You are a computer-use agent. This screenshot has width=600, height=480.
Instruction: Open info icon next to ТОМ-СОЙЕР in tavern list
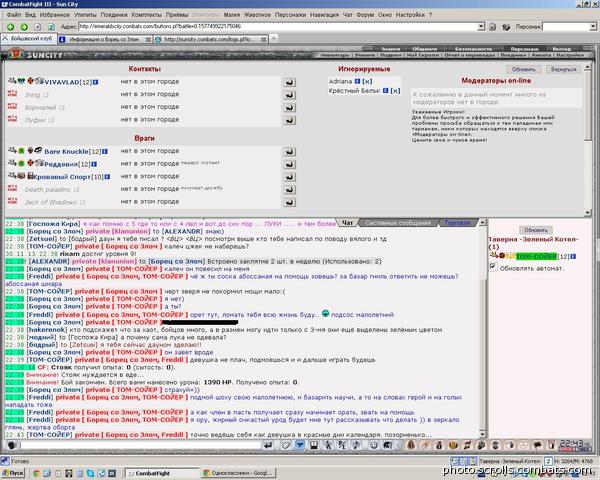pyautogui.click(x=573, y=256)
